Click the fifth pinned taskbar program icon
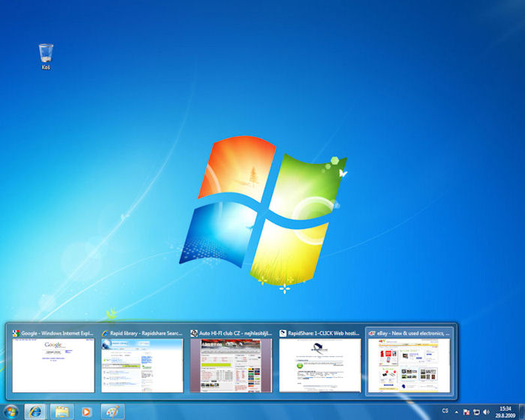The image size is (525, 420). coord(112,412)
